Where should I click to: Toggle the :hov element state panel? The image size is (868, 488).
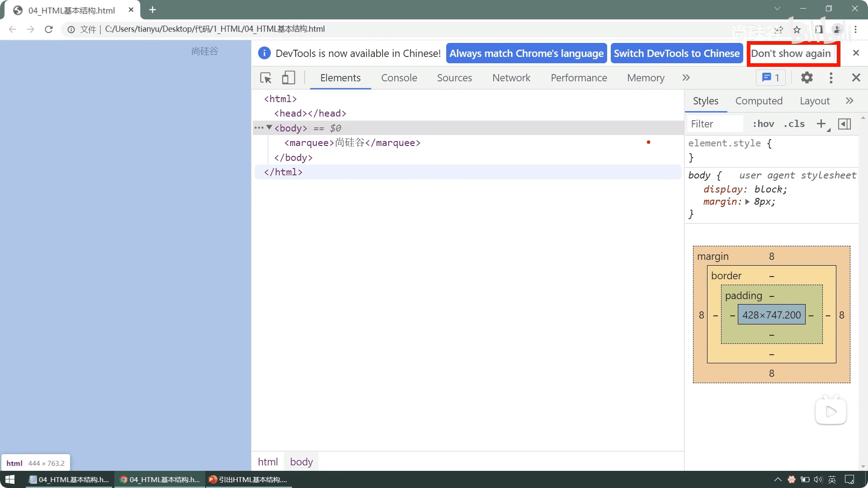763,124
